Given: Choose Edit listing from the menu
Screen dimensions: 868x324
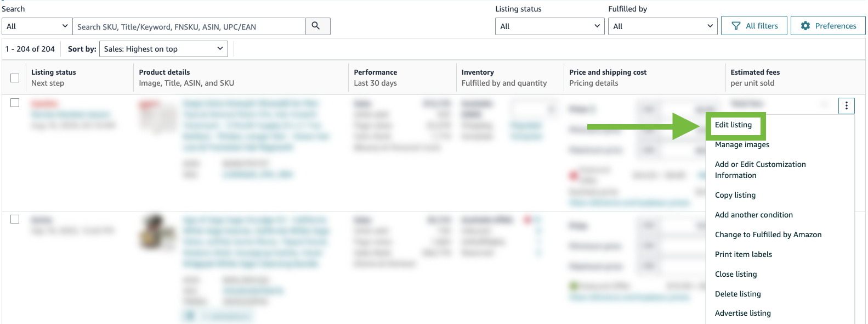Looking at the screenshot, I should pyautogui.click(x=733, y=125).
